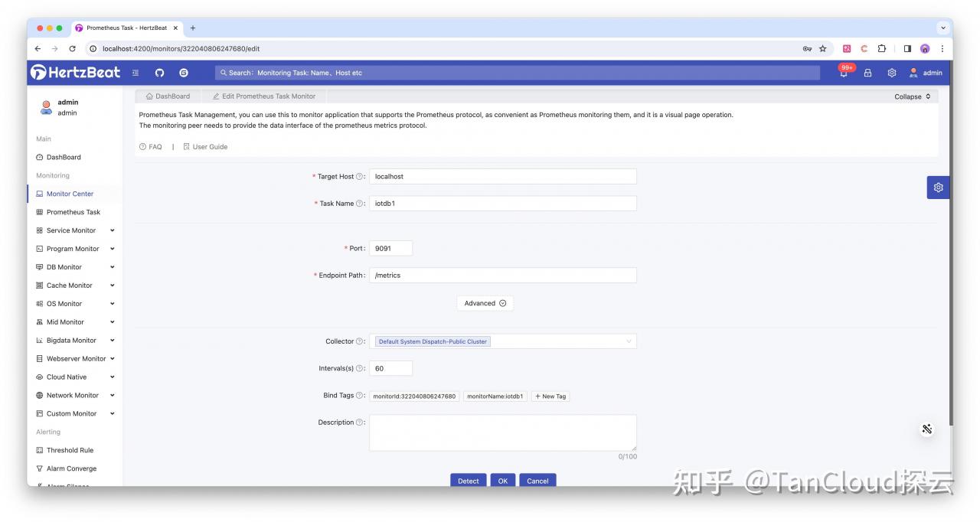Open the saved passwords key icon
This screenshot has width=980, height=522.
807,48
